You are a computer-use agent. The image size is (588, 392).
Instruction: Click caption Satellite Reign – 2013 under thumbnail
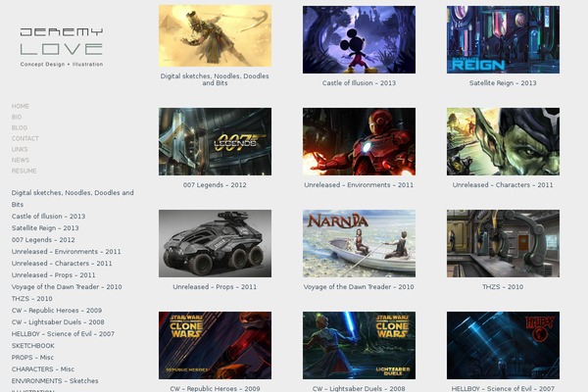pyautogui.click(x=503, y=83)
